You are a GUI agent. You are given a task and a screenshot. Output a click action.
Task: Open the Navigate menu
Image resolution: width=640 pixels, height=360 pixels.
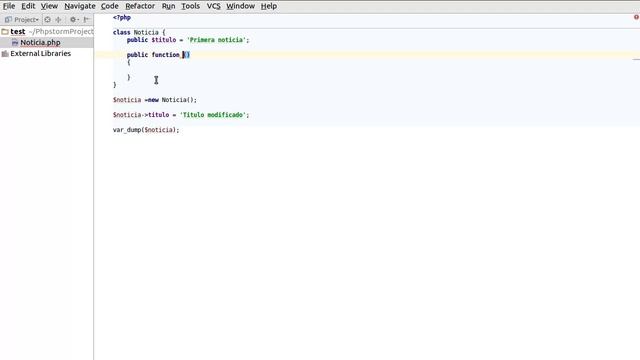(x=80, y=6)
